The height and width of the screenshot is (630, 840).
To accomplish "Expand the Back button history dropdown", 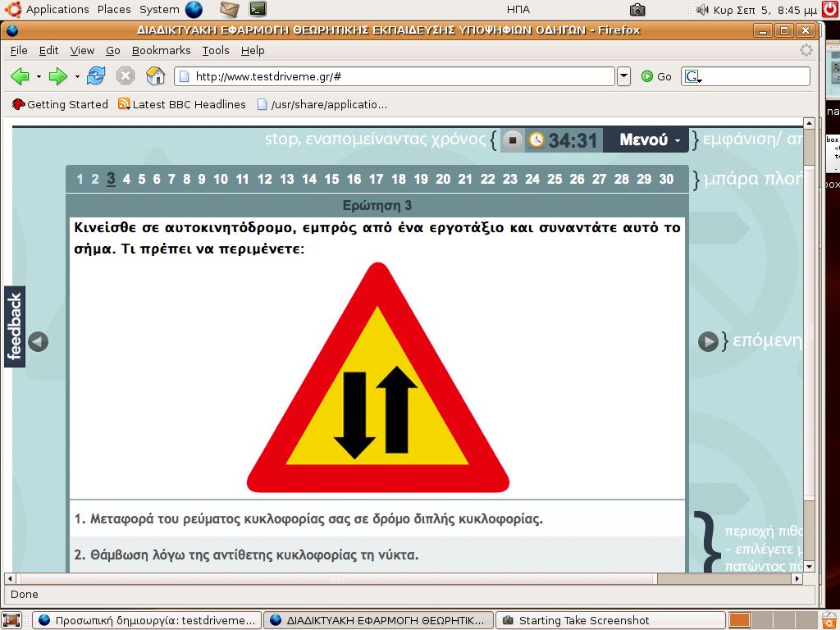I will point(39,76).
